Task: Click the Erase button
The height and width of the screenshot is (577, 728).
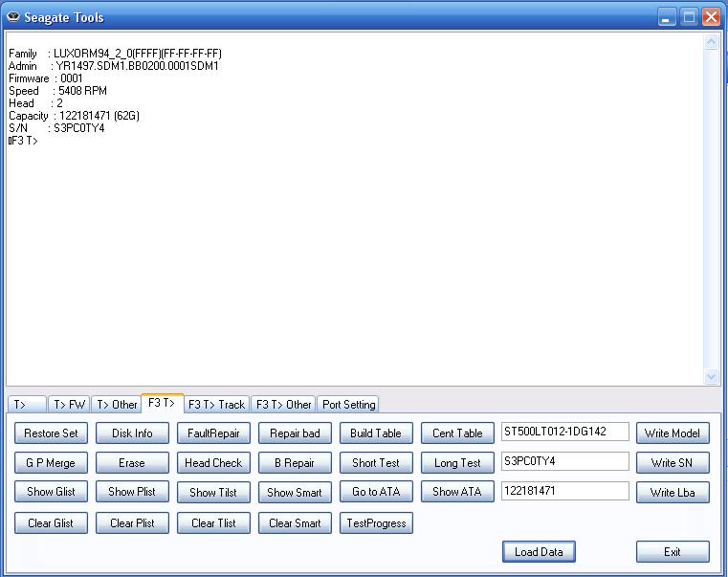Action: [132, 463]
